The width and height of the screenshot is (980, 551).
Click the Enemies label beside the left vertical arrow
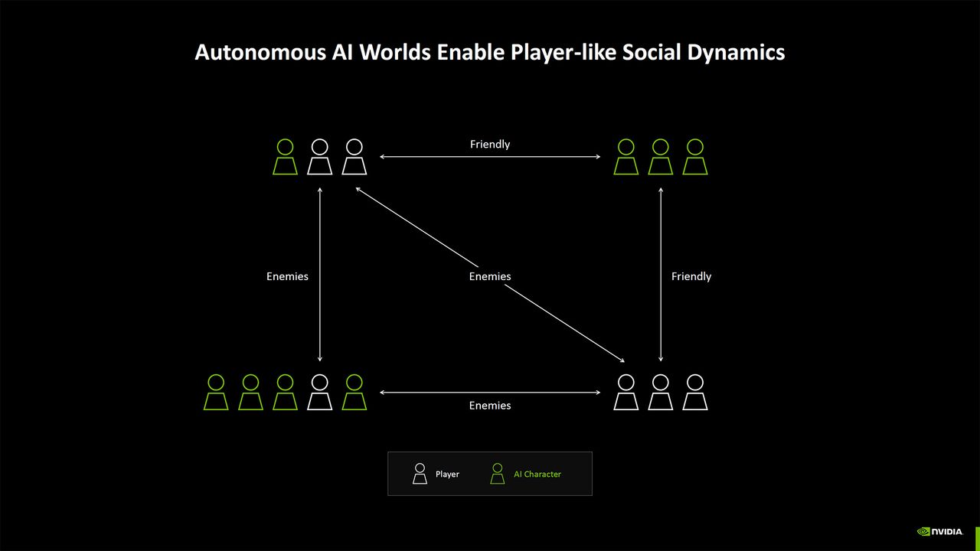[287, 276]
